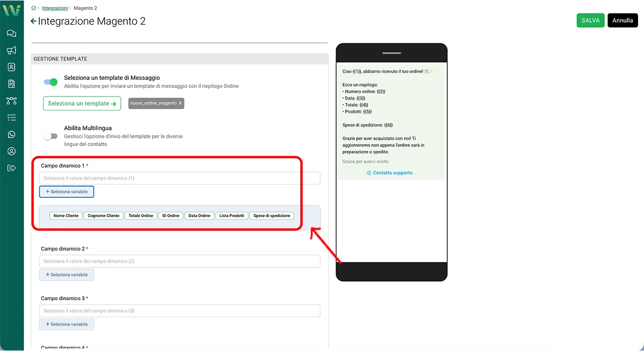The width and height of the screenshot is (644, 351).
Task: Navigate to Integrazioni breadcrumb link
Action: pyautogui.click(x=55, y=8)
